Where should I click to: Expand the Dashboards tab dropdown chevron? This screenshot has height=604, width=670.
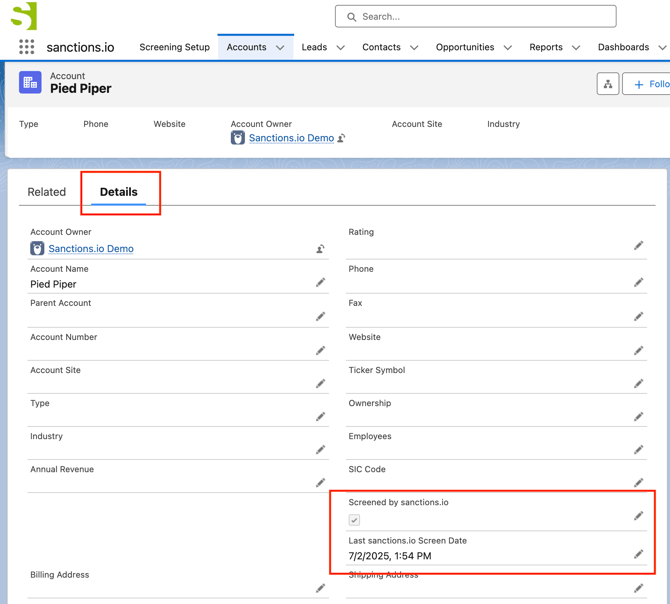662,47
